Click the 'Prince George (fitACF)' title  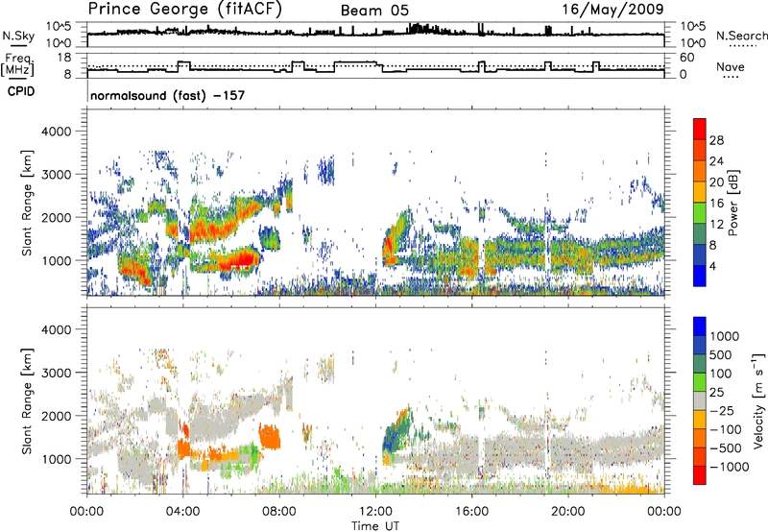(184, 10)
